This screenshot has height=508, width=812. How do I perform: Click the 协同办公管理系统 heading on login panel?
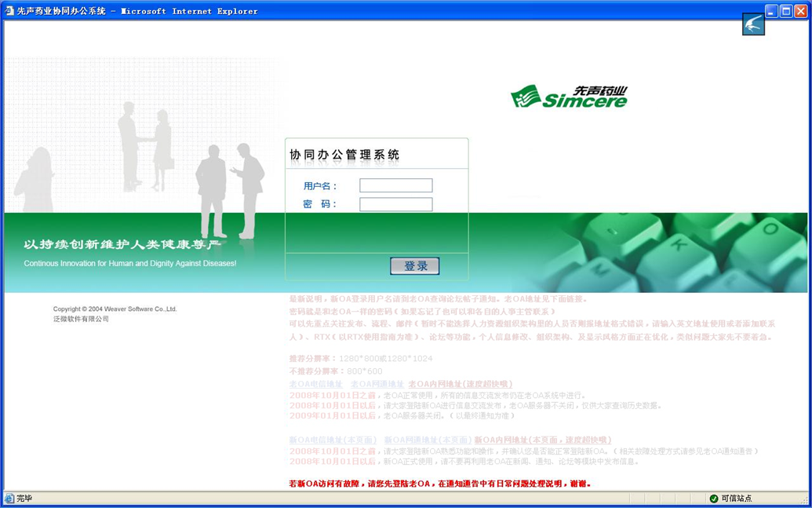pos(345,155)
